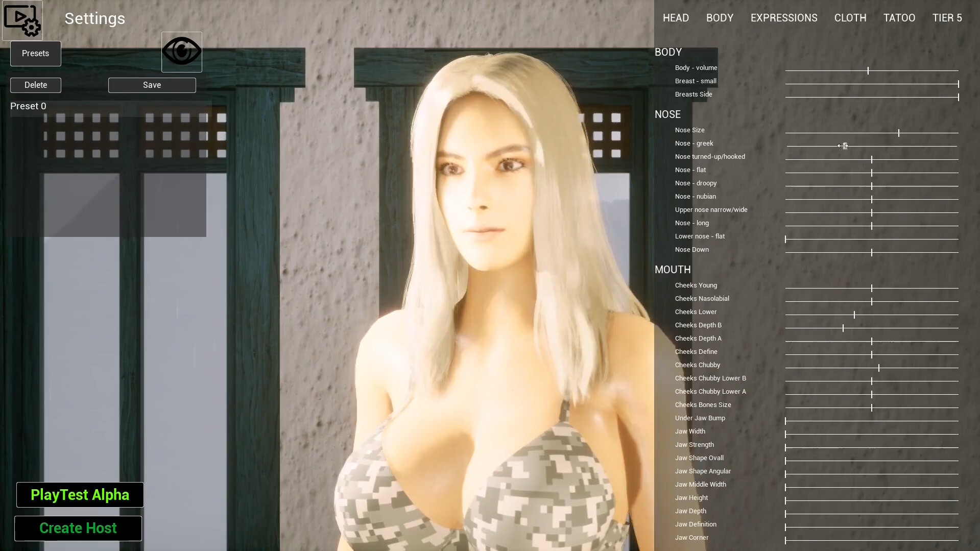
Task: Open the CLOTH tab
Action: [850, 17]
